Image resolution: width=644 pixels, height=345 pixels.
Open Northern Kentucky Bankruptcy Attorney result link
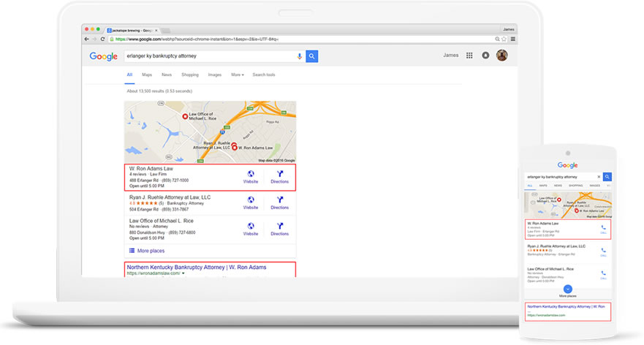tap(196, 268)
